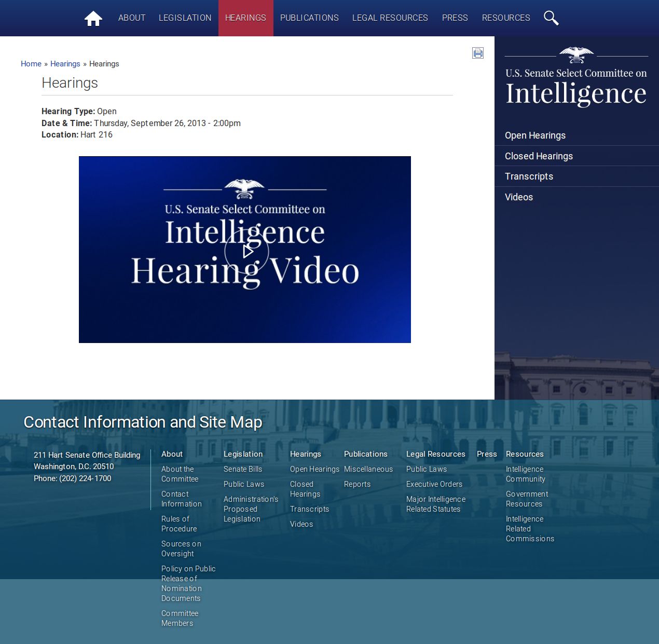Open Legal Resources in top navigation
Screen dimensions: 659x644
pyautogui.click(x=390, y=18)
